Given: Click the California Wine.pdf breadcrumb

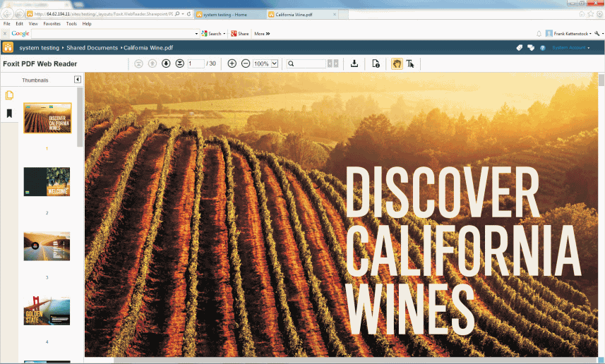Looking at the screenshot, I should tap(148, 48).
